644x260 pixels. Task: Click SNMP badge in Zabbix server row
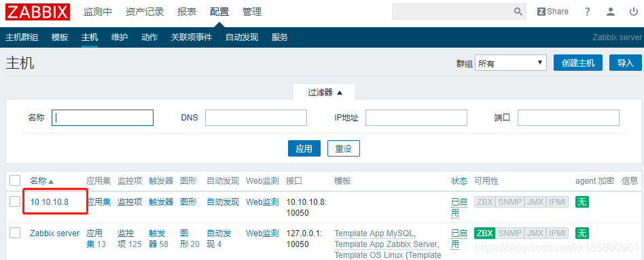pos(509,233)
